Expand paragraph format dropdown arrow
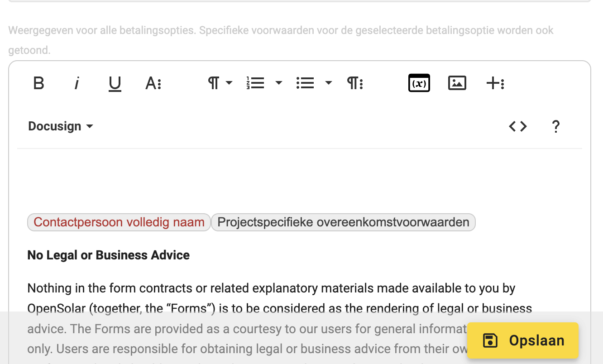Screen dimensions: 603x364 [x=229, y=83]
